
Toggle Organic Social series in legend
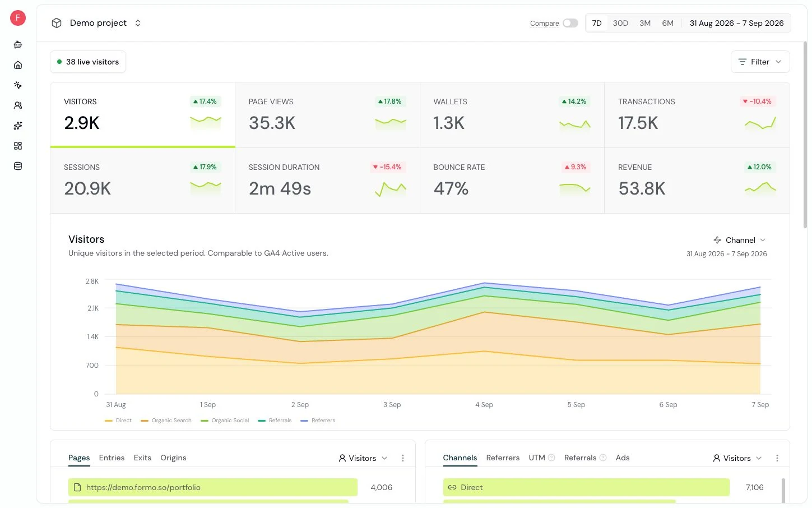tap(225, 421)
